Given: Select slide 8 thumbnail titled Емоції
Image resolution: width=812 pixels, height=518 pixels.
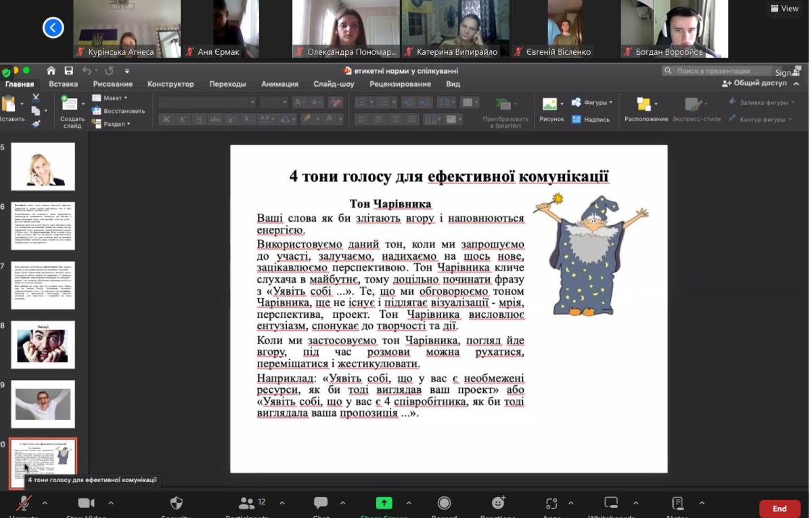Looking at the screenshot, I should (x=43, y=345).
